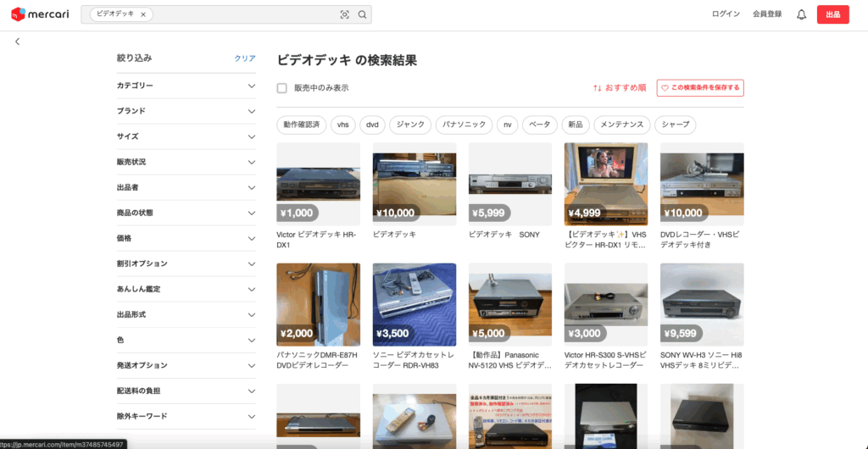Open Victor HR-S300 ¥3,000 thumbnail

click(606, 305)
